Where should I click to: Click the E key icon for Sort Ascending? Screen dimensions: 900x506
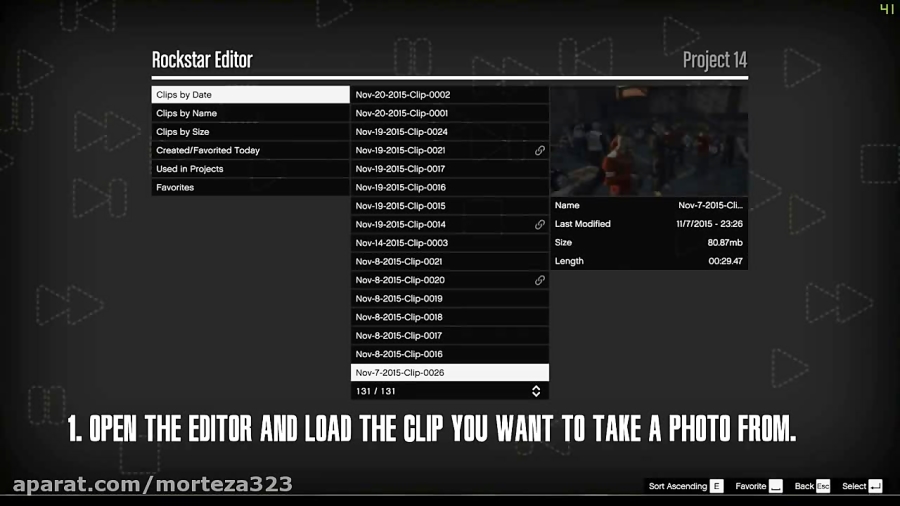coord(716,486)
